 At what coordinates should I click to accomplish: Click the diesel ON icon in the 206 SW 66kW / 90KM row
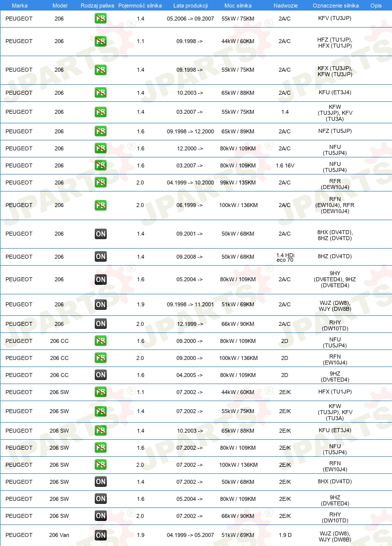(x=101, y=516)
